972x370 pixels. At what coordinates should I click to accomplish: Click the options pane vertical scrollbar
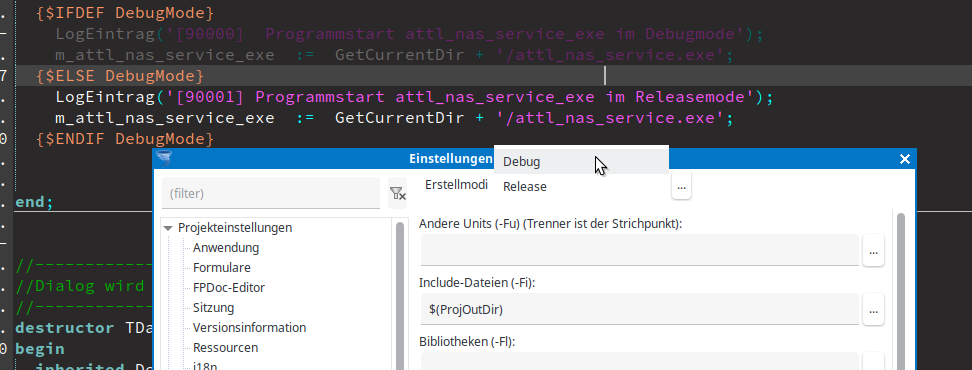[x=901, y=291]
